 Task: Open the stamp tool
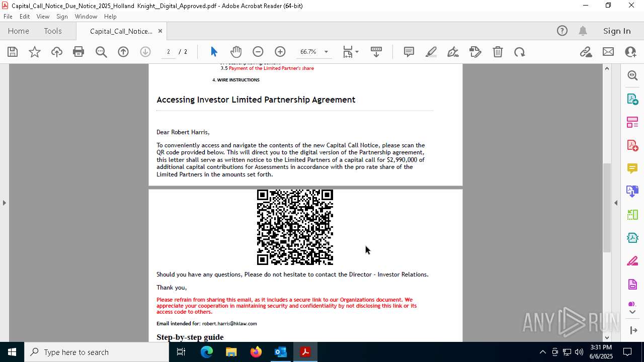coord(475,52)
